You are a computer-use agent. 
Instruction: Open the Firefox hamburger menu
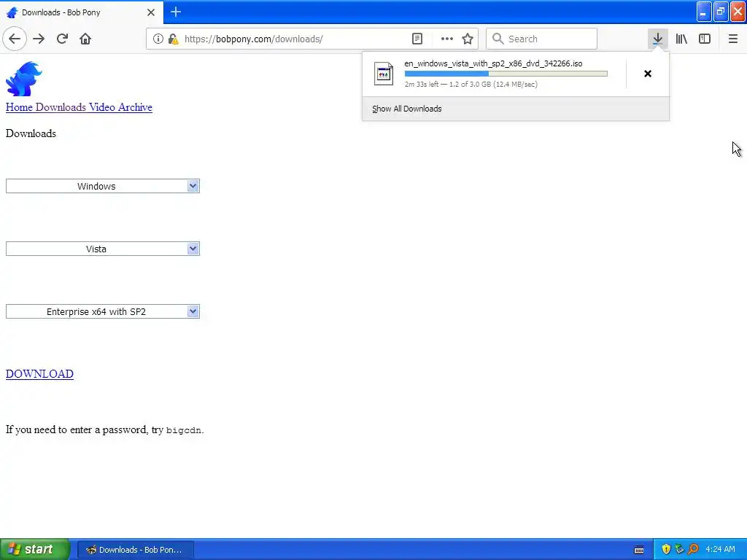[733, 39]
